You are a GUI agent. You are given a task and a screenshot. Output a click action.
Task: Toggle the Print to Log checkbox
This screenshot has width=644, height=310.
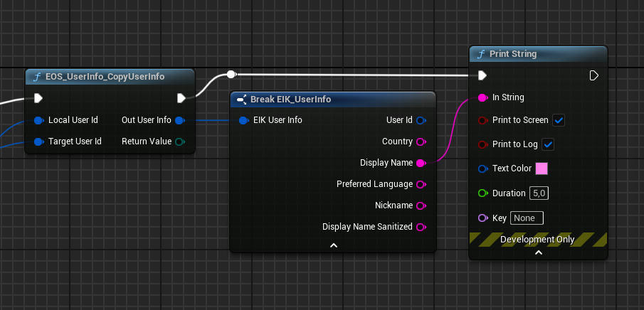tap(548, 144)
